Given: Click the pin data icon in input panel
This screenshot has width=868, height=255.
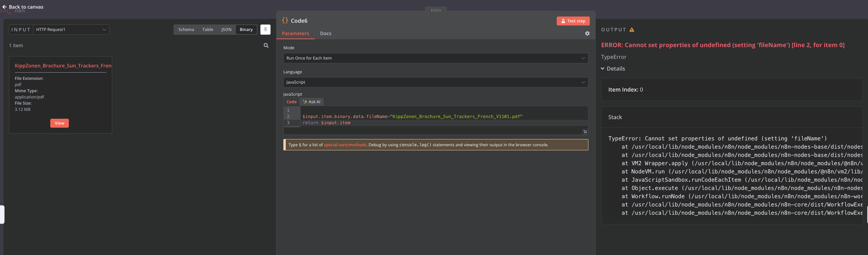Looking at the screenshot, I should click(265, 30).
